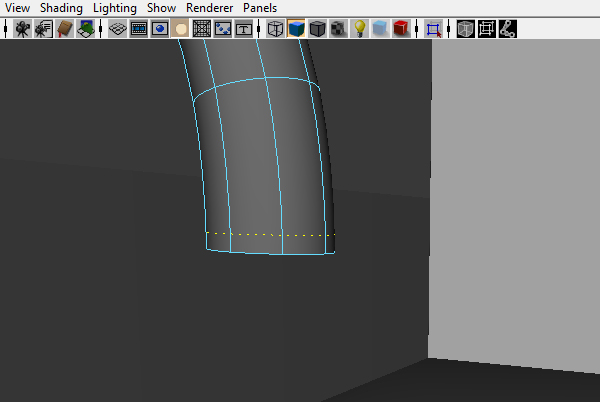The width and height of the screenshot is (600, 402).
Task: Toggle the highlighted Gate Mask icon
Action: point(180,29)
